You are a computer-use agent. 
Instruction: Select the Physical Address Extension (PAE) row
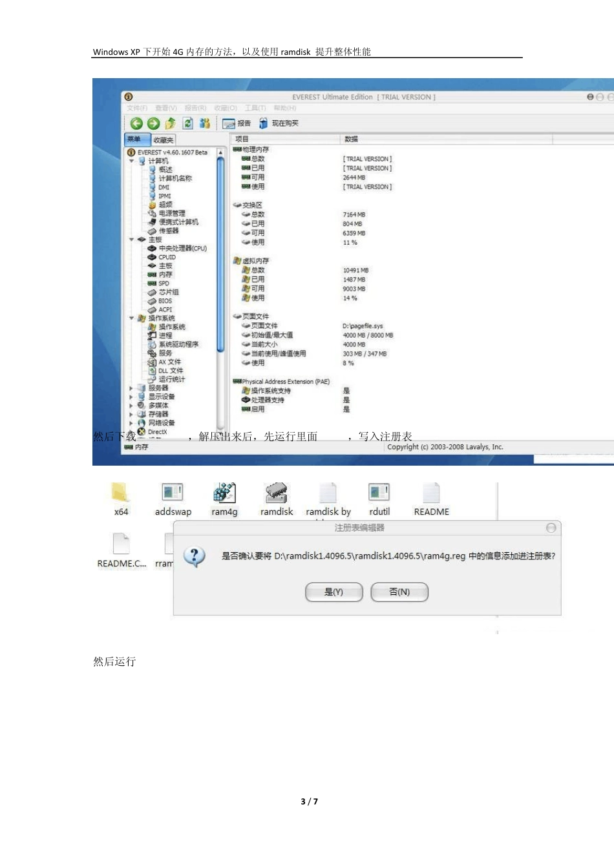click(282, 382)
